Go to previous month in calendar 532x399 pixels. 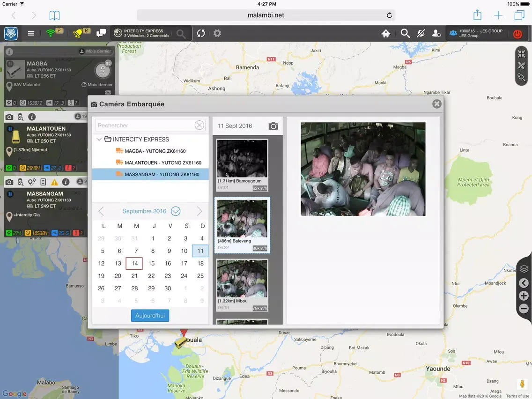point(101,211)
